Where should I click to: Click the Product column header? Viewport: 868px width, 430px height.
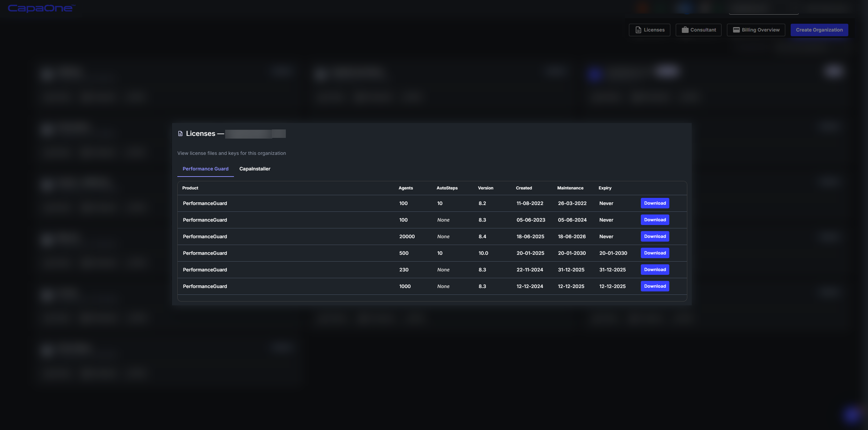(x=190, y=188)
